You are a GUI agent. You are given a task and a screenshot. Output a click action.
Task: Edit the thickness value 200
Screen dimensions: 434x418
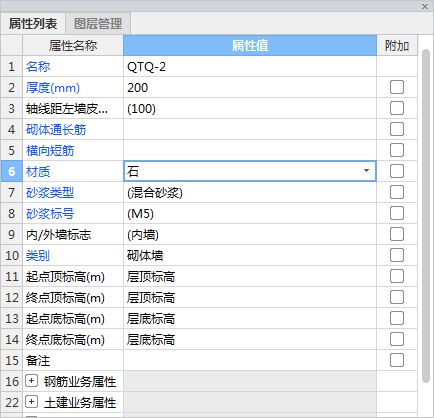coord(250,88)
